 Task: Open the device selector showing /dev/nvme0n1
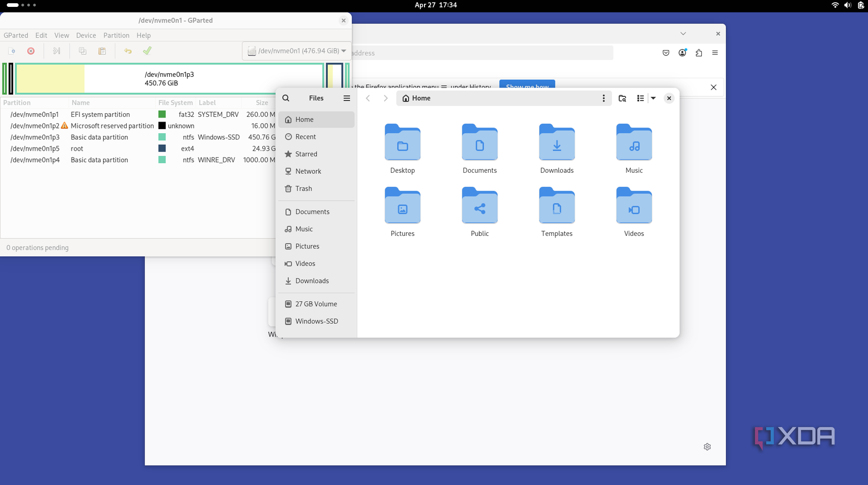coord(296,51)
